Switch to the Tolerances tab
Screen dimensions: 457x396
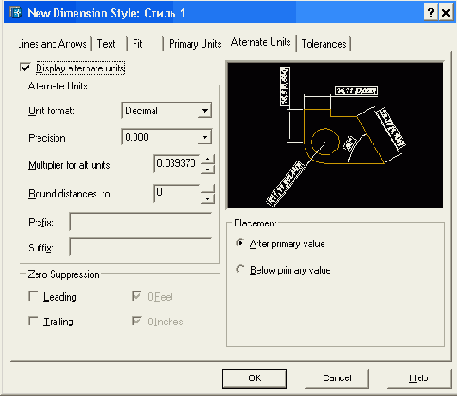[324, 44]
